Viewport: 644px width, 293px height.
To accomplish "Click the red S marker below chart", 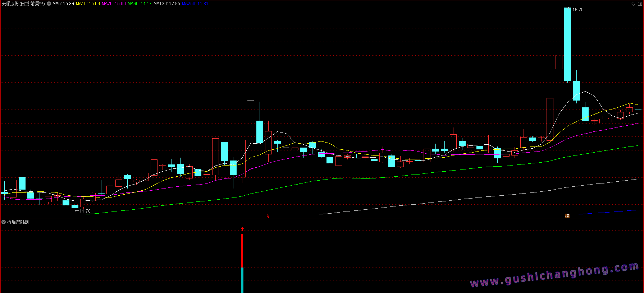I will [x=268, y=217].
